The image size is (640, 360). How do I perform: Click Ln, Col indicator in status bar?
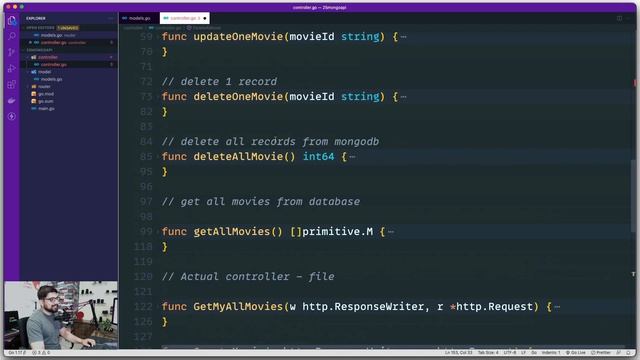pyautogui.click(x=458, y=353)
